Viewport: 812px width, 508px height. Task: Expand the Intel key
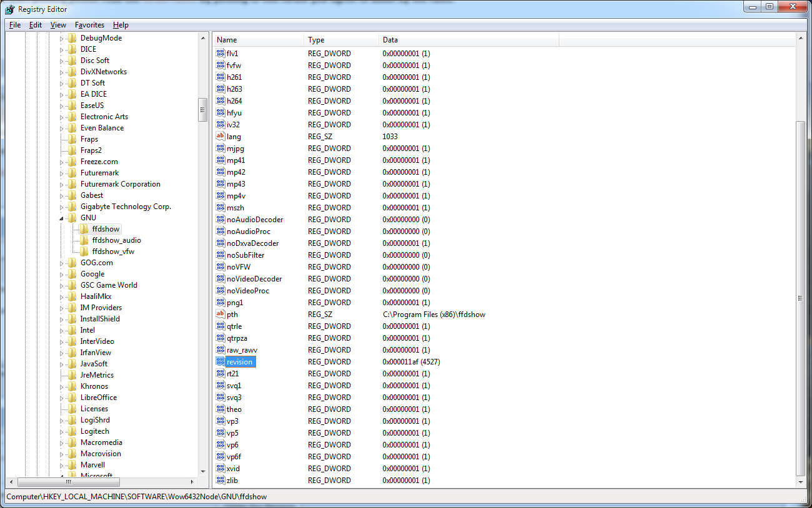tap(62, 330)
